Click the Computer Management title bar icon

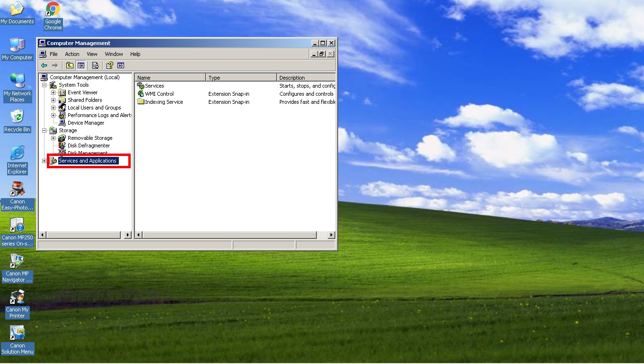(x=42, y=43)
